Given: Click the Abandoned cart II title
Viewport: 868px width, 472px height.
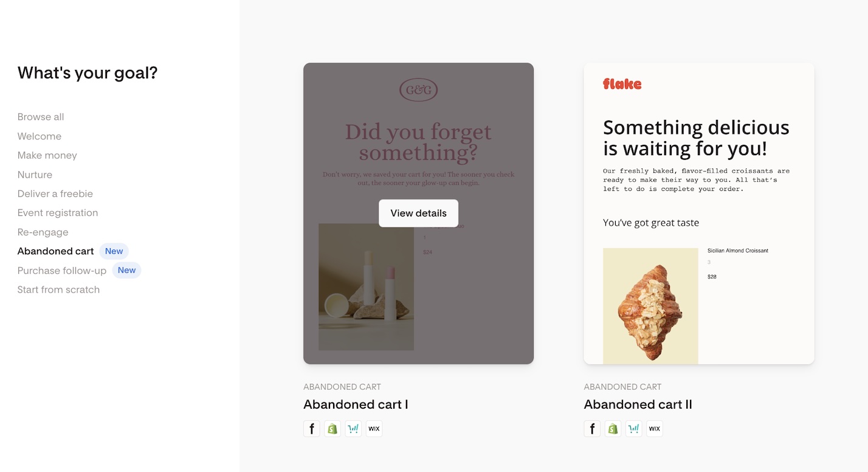Looking at the screenshot, I should [638, 404].
